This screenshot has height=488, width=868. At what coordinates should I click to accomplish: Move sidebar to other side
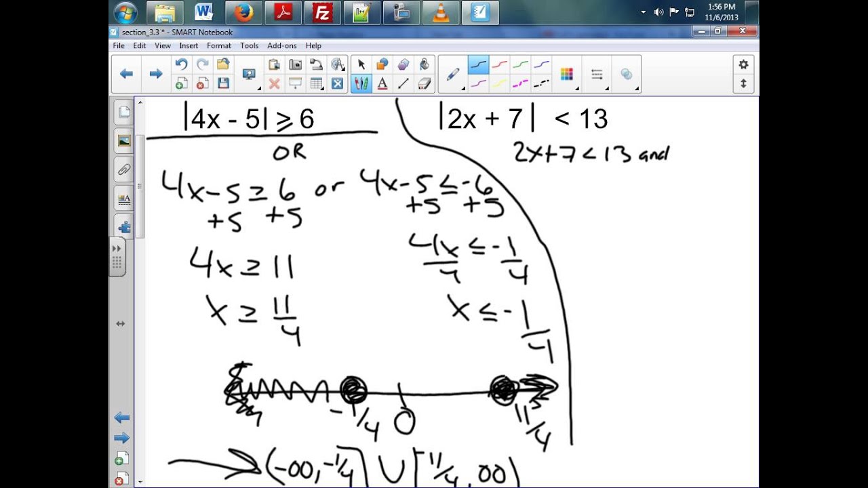[x=121, y=324]
